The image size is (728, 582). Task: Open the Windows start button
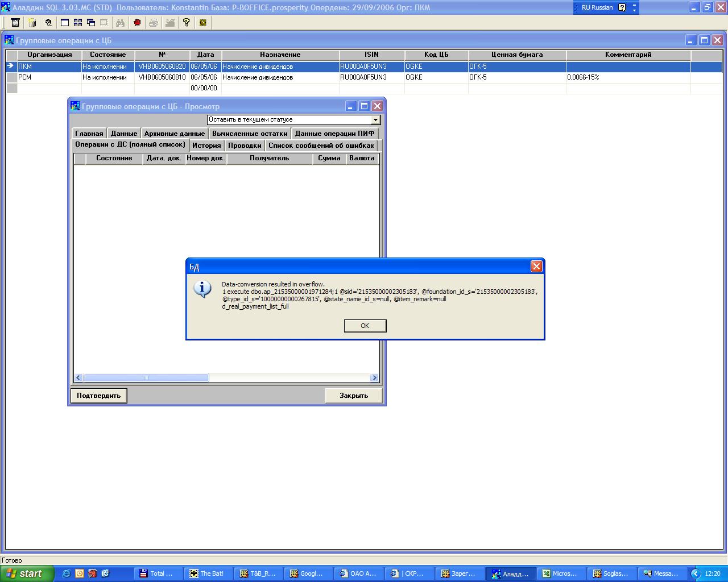[x=27, y=573]
